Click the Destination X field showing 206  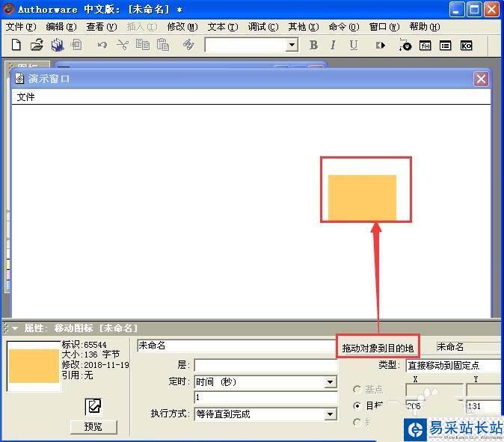pyautogui.click(x=434, y=406)
